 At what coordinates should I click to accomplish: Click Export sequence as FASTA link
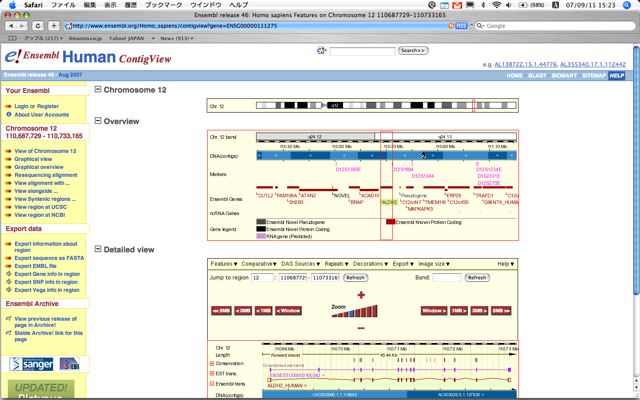tap(45, 257)
